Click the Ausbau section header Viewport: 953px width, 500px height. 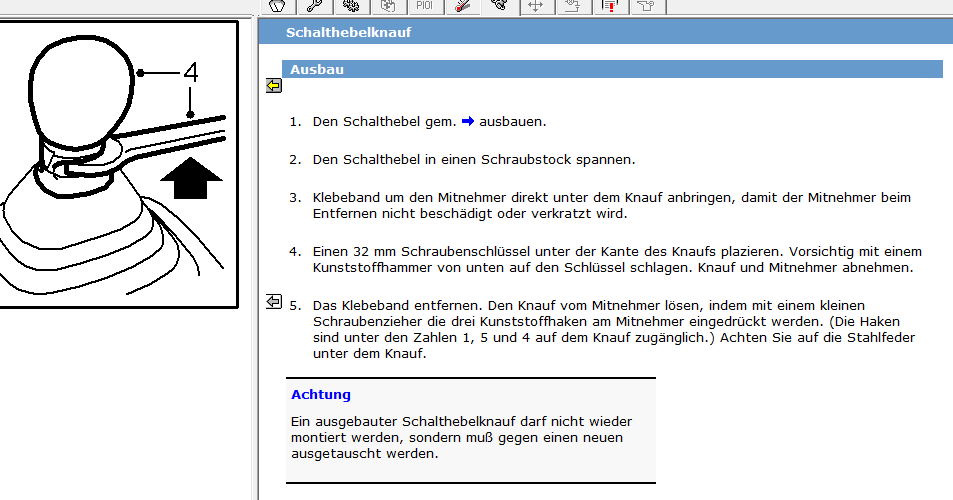[613, 69]
